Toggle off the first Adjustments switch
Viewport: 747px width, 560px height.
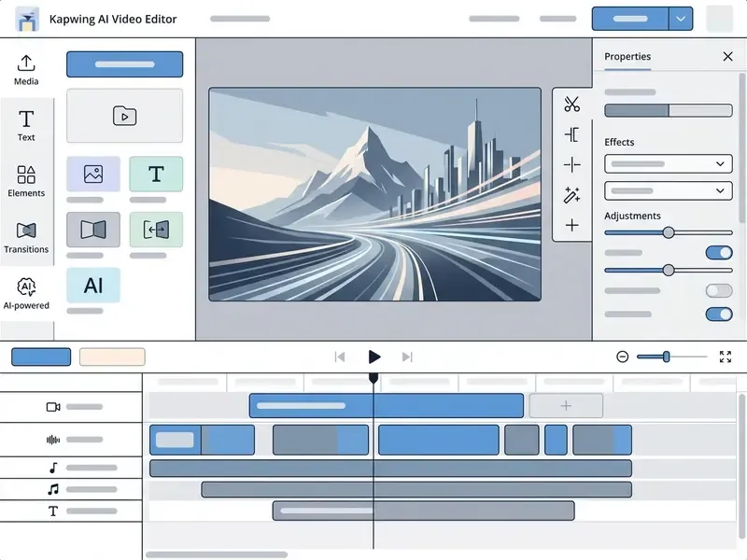[x=719, y=252]
